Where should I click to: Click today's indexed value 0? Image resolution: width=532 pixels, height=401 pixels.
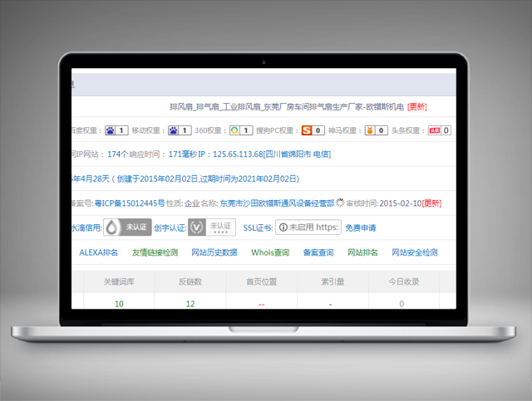click(401, 304)
